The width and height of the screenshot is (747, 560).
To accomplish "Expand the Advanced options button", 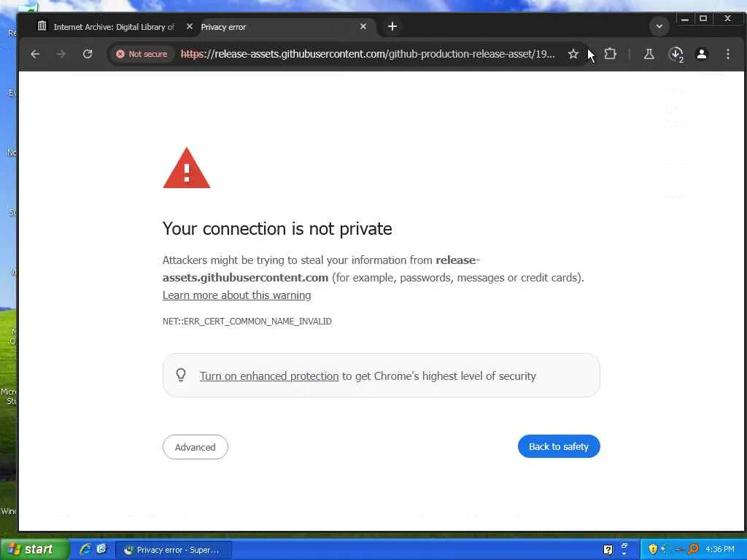I will (x=196, y=447).
